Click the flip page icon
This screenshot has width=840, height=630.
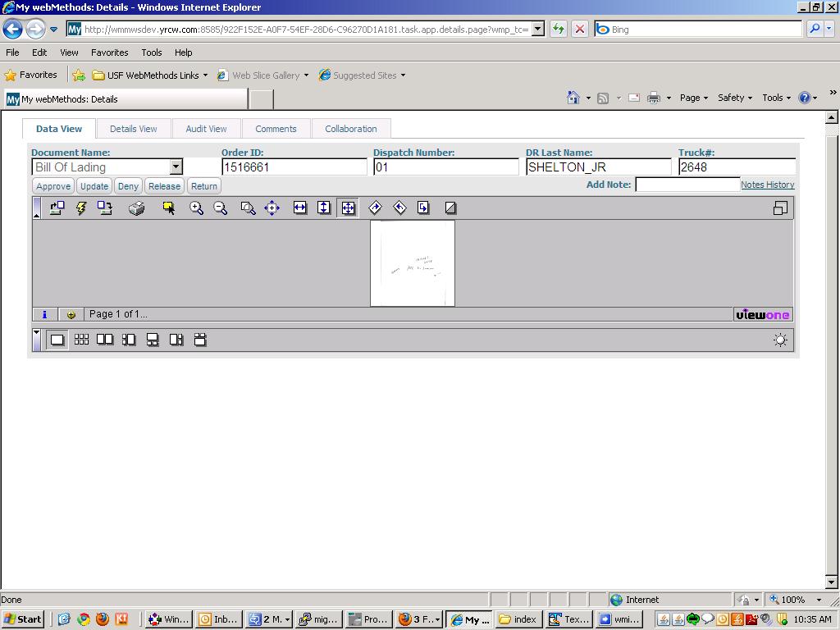pyautogui.click(x=423, y=208)
